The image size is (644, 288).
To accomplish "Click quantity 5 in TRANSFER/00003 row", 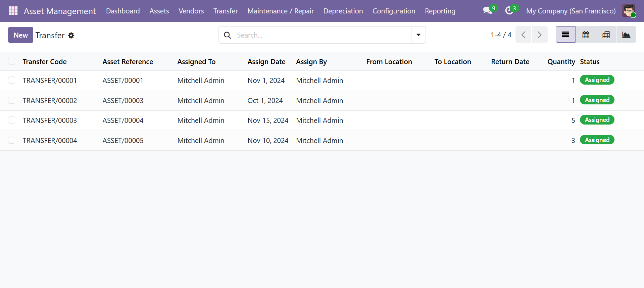I will click(x=573, y=121).
